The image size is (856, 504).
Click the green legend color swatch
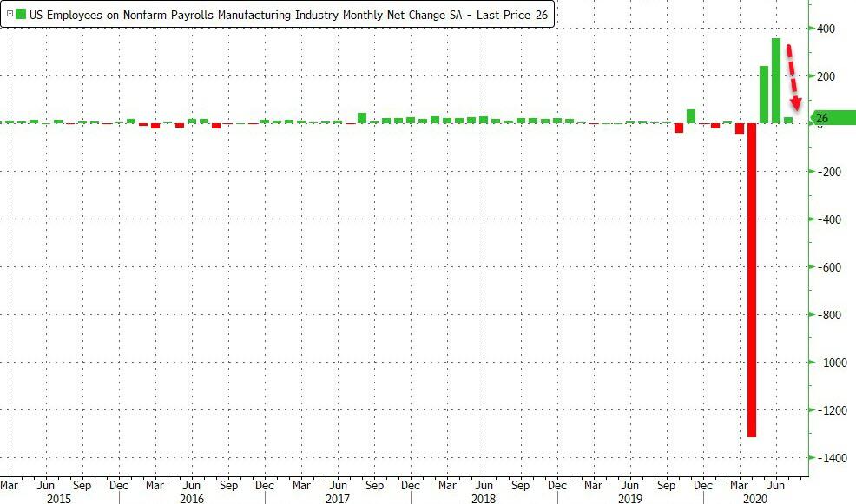pos(22,15)
